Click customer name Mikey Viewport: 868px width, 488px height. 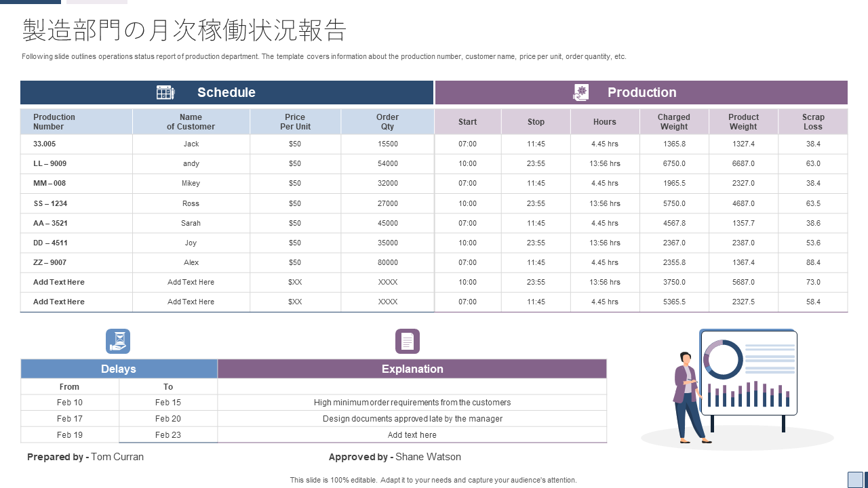(191, 183)
